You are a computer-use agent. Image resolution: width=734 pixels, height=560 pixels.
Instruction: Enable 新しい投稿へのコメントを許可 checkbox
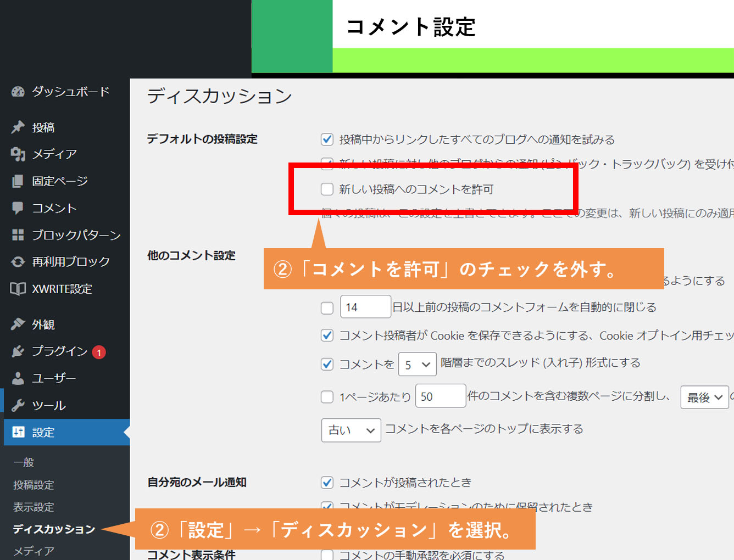[x=327, y=189]
